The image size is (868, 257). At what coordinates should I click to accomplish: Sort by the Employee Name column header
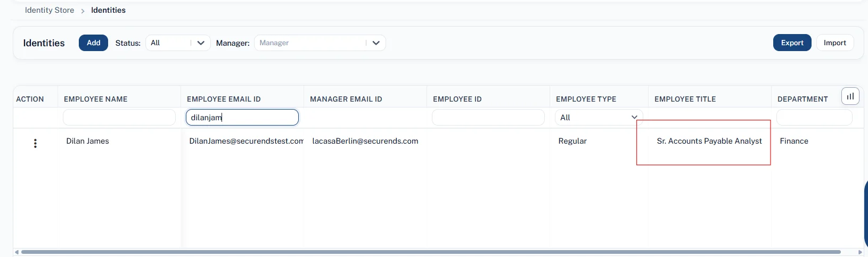(96, 99)
